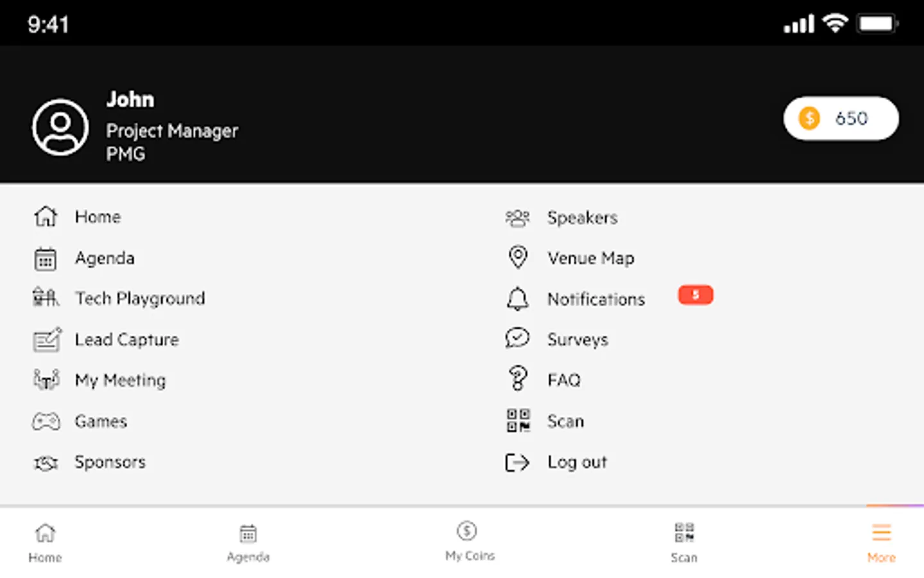Open the Games controller icon
The image size is (924, 578).
[46, 421]
